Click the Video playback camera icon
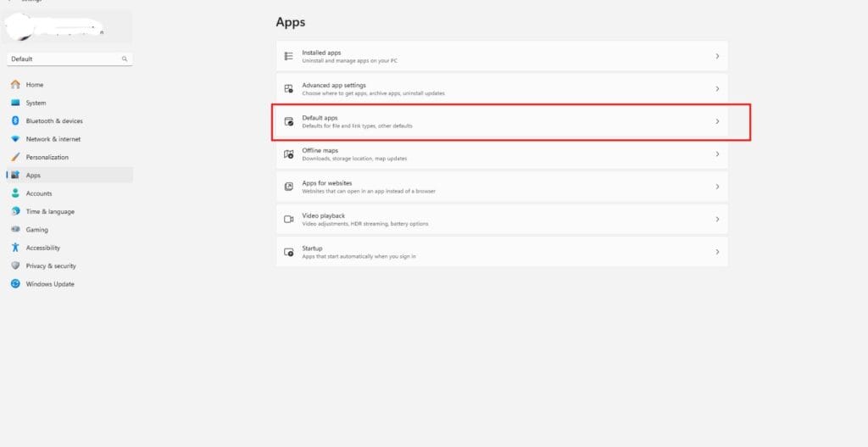The height and width of the screenshot is (447, 868). [288, 220]
